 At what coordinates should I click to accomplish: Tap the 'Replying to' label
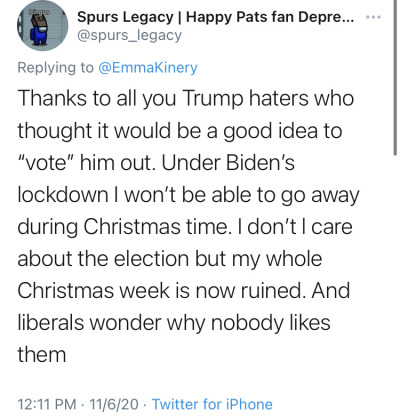[56, 68]
